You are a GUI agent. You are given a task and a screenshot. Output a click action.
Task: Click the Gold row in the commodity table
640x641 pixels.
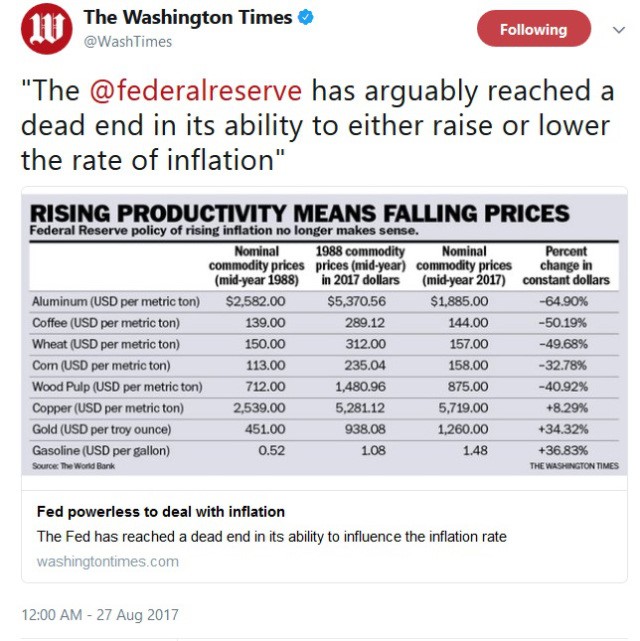(x=324, y=429)
